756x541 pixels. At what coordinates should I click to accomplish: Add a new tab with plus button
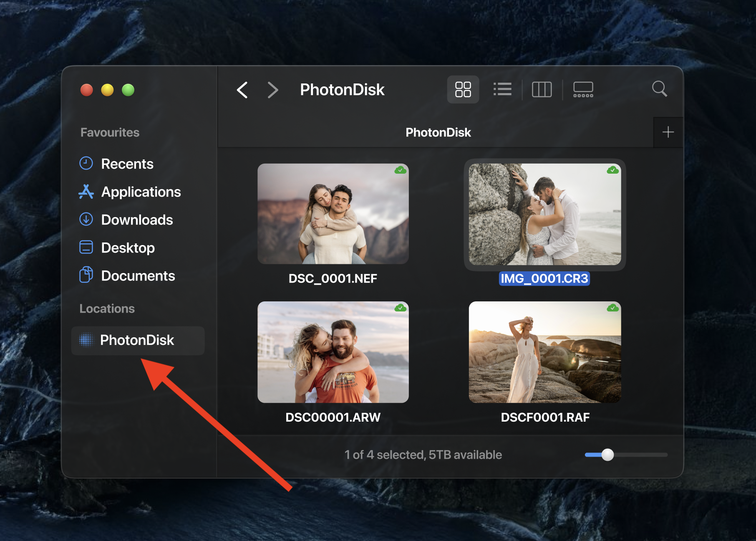click(x=668, y=132)
